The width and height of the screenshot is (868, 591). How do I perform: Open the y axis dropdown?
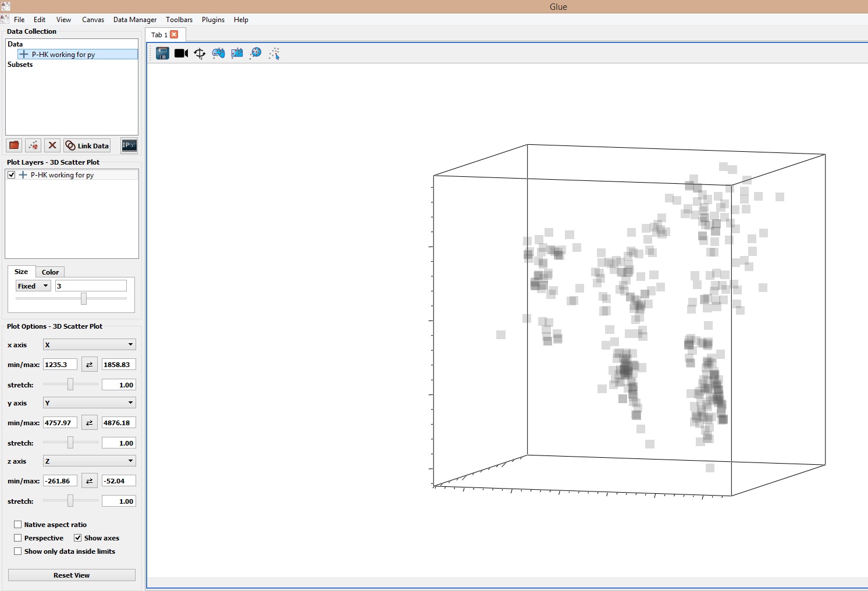(88, 403)
